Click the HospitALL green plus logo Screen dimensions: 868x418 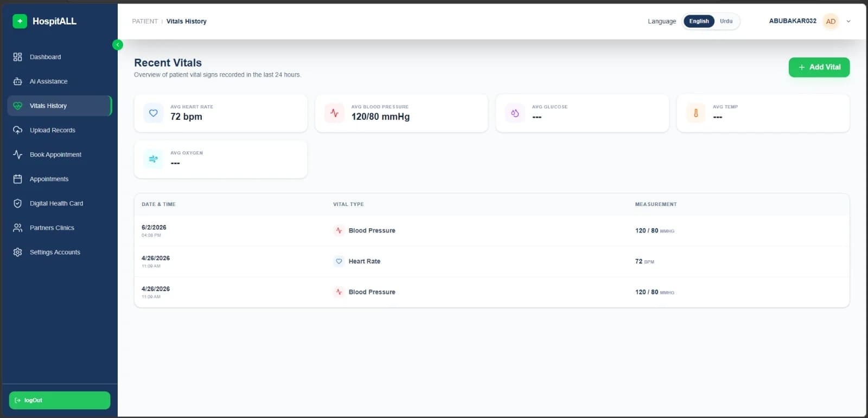tap(20, 21)
